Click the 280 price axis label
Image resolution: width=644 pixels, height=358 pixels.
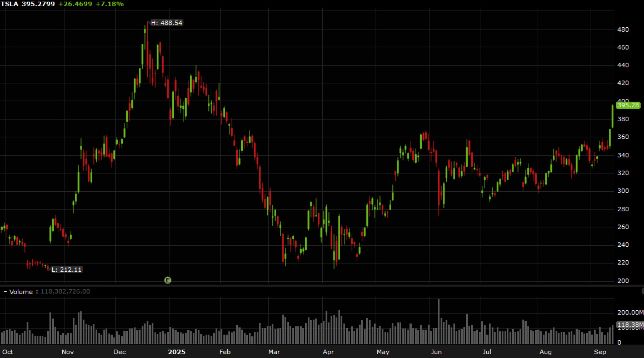(623, 209)
